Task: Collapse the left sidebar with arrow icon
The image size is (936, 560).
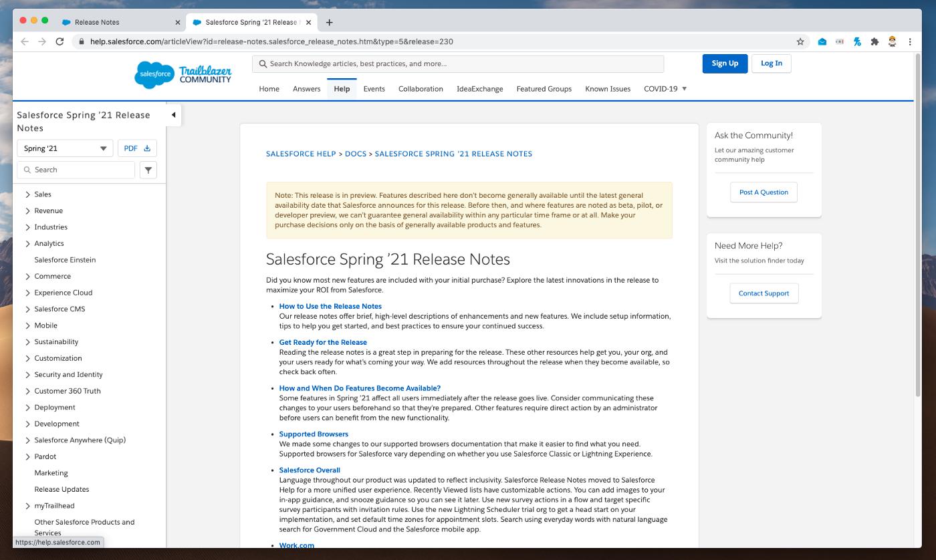Action: [173, 115]
